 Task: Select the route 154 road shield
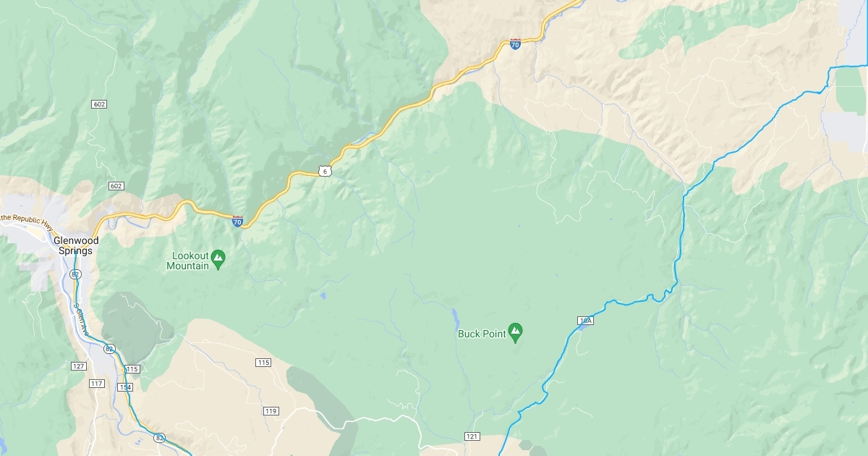[x=126, y=387]
